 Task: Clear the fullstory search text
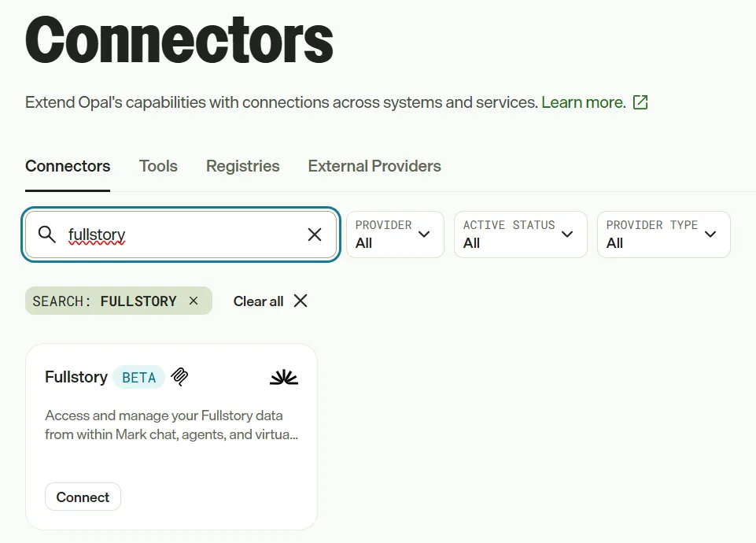[x=315, y=235]
